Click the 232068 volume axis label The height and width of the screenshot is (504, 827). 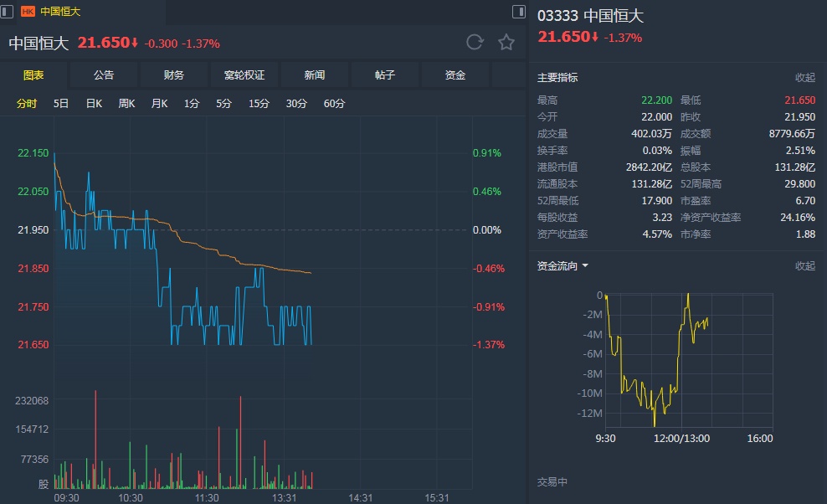32,400
